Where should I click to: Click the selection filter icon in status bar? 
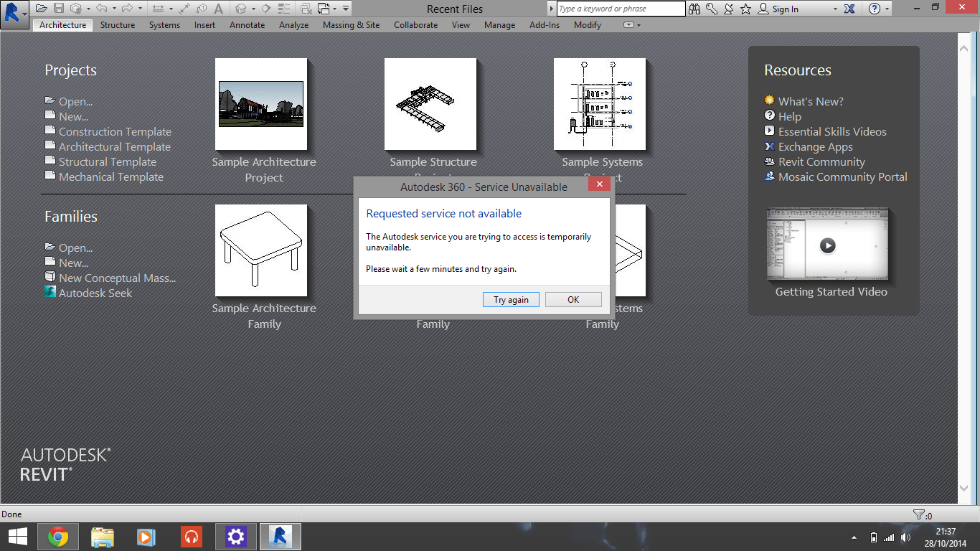918,514
